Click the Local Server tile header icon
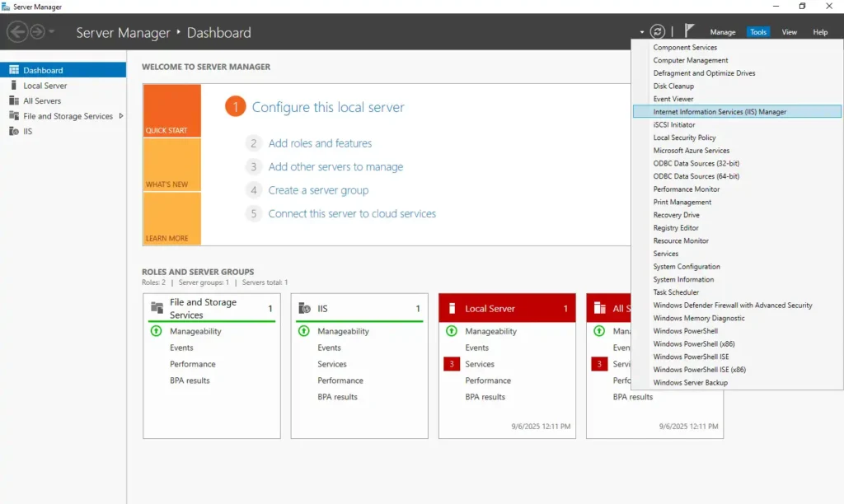 (452, 308)
